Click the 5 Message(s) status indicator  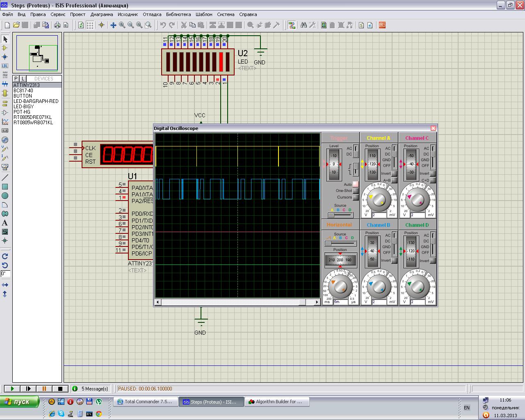tap(91, 388)
